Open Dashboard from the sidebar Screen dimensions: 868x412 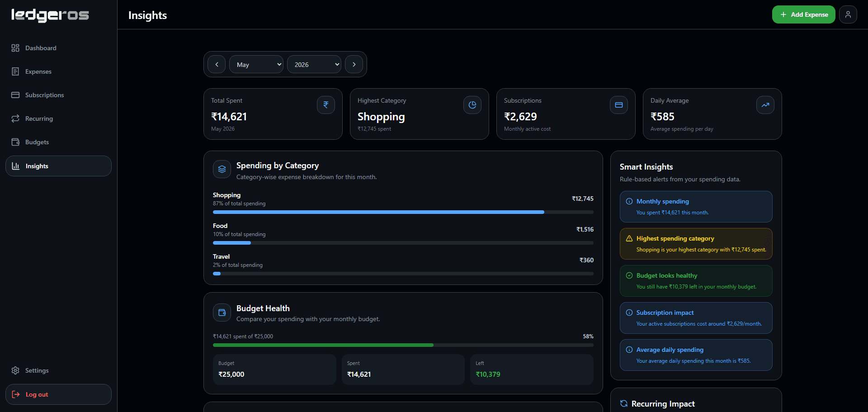(58, 48)
